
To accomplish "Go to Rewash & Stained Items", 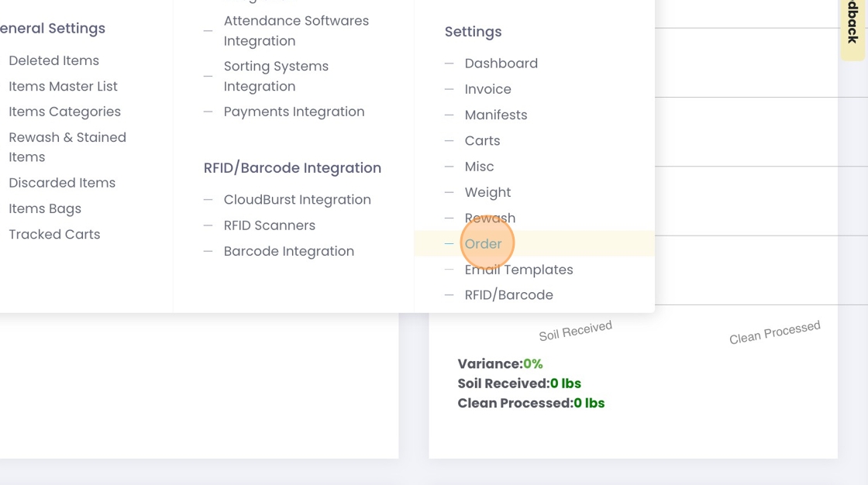I will click(67, 146).
